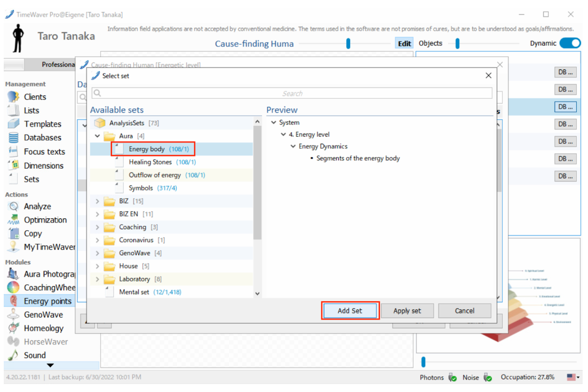Click the Apply set button

click(x=407, y=310)
